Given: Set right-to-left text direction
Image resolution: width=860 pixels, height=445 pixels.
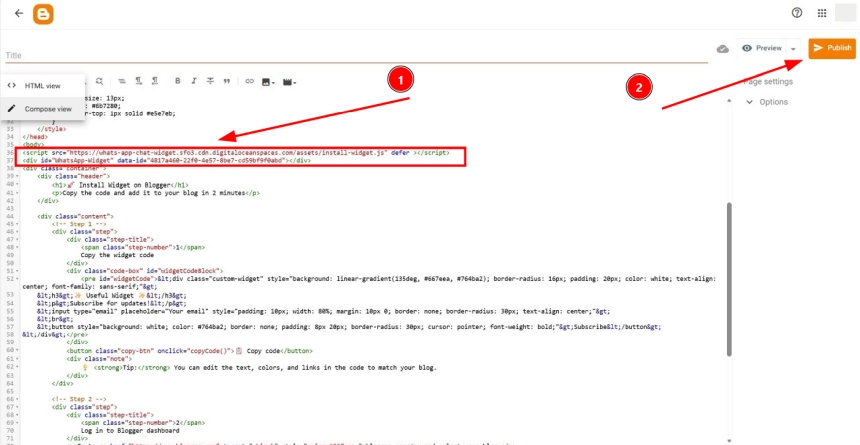Looking at the screenshot, I should click(x=155, y=81).
